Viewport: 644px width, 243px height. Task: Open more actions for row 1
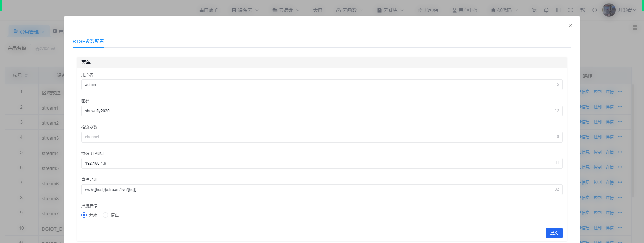coord(620,91)
